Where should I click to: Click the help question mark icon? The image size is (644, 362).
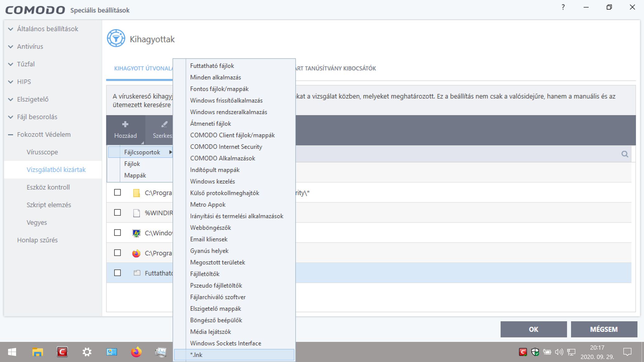[x=563, y=7]
